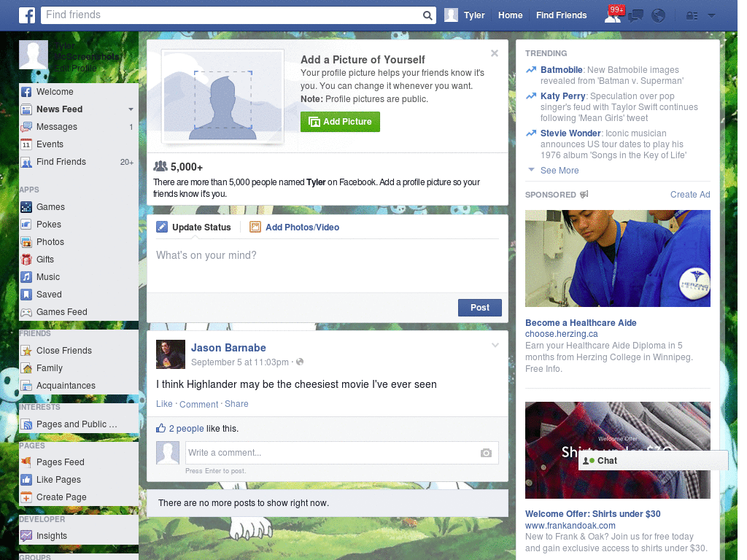
Task: Open Pokes app icon
Action: coord(26,225)
